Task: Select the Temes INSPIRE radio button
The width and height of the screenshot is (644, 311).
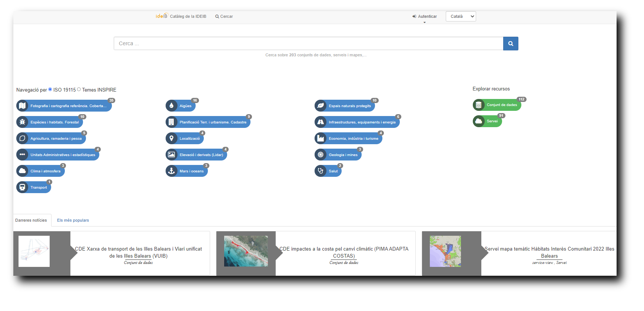Action: tap(79, 89)
